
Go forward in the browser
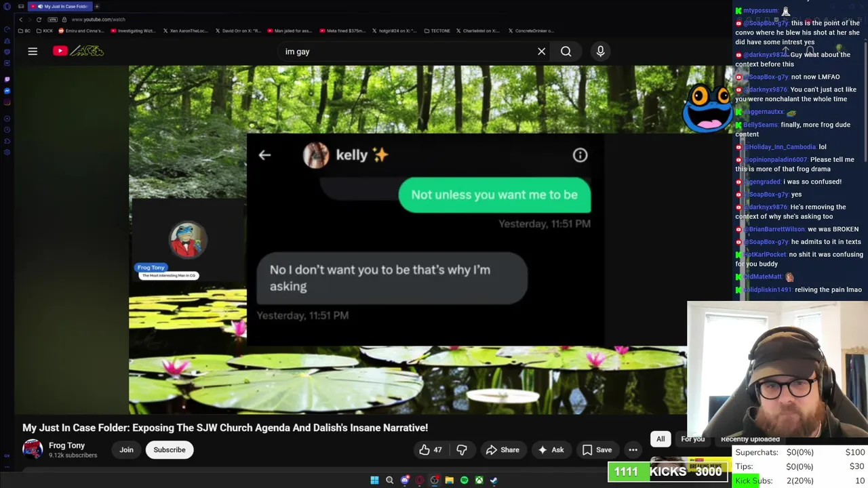coord(29,20)
